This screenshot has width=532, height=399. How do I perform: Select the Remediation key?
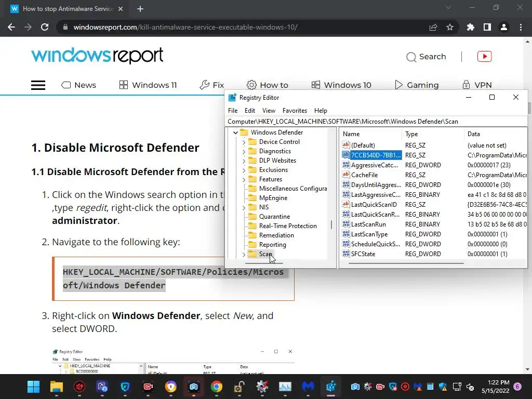[x=271, y=235]
